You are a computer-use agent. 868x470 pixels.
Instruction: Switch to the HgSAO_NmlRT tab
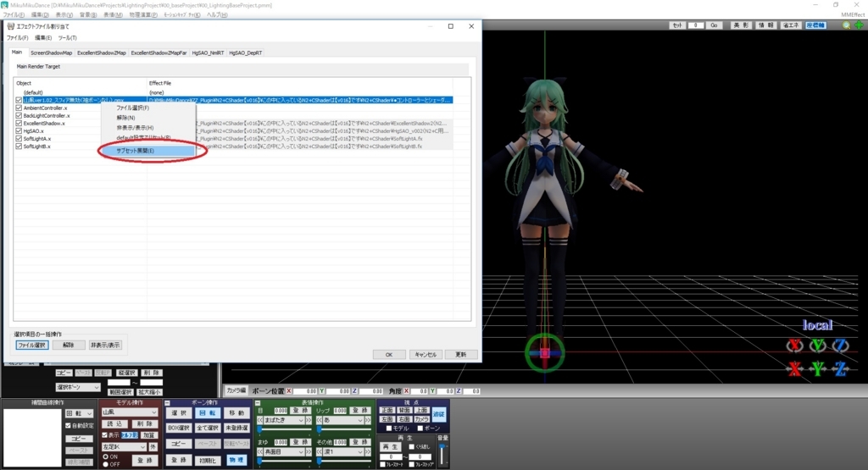208,53
